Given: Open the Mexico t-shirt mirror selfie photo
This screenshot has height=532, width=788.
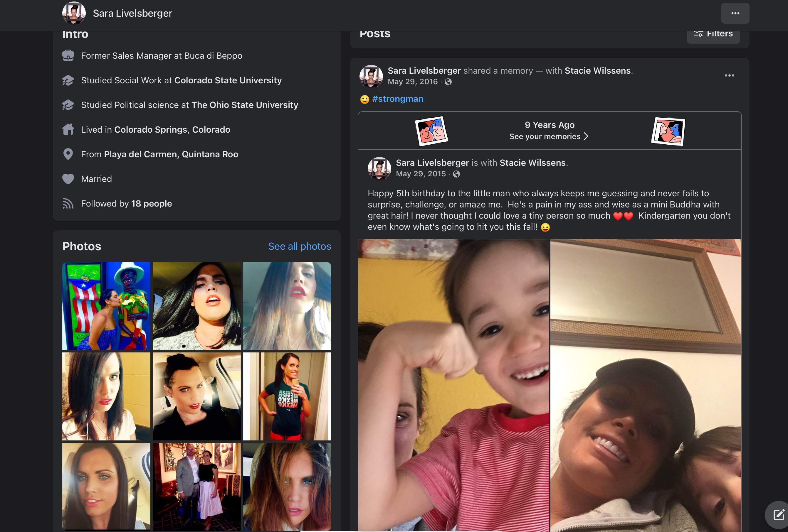Looking at the screenshot, I should 287,396.
